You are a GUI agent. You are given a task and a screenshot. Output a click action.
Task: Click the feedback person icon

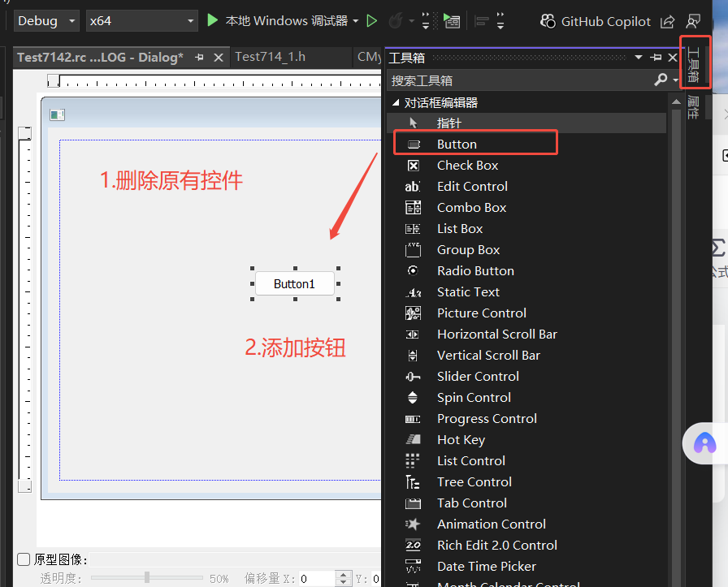[x=693, y=21]
